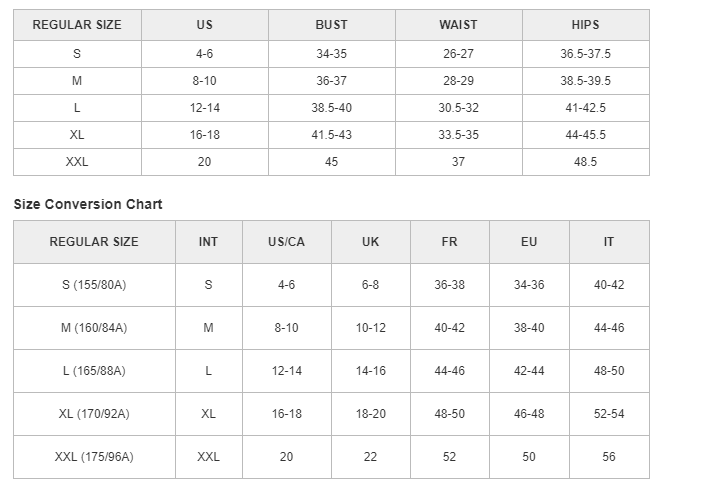Select the L (165/88A) size cell
710x489 pixels.
point(94,371)
